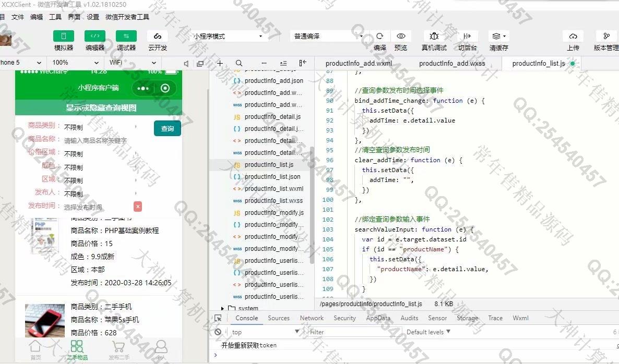Screen dimensions: 619x364
Task: Click the three-dots more options icon in file panel
Action: [x=264, y=63]
